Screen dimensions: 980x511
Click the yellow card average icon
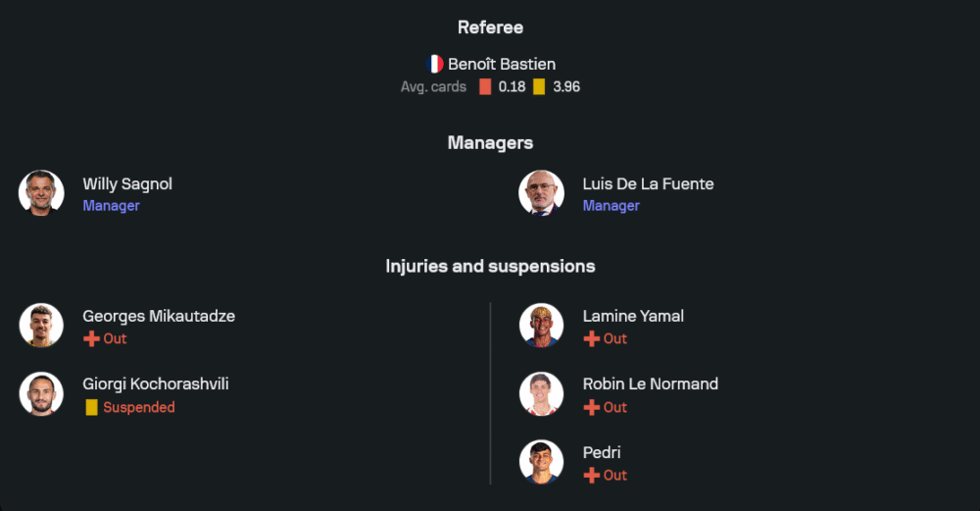tap(539, 86)
